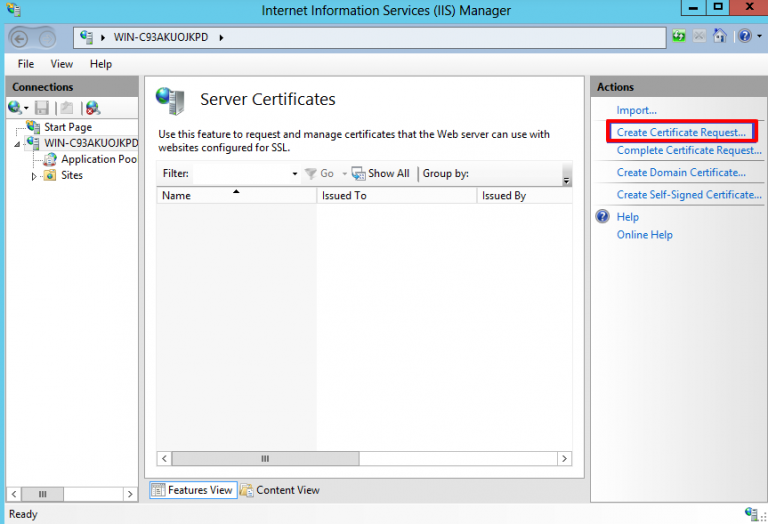
Task: Open the View menu
Action: pyautogui.click(x=61, y=64)
